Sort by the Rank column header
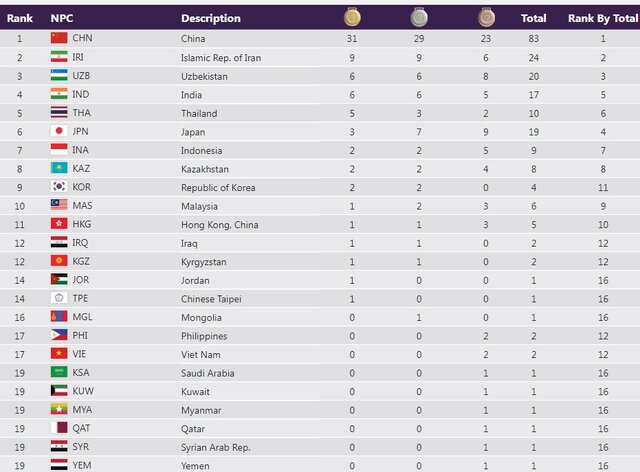The width and height of the screenshot is (640, 472). coord(20,18)
